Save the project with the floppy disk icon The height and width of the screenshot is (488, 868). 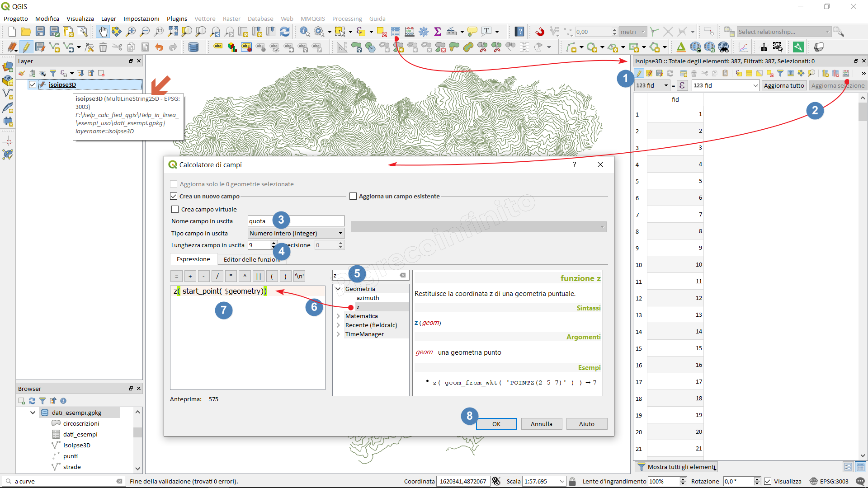tap(40, 32)
